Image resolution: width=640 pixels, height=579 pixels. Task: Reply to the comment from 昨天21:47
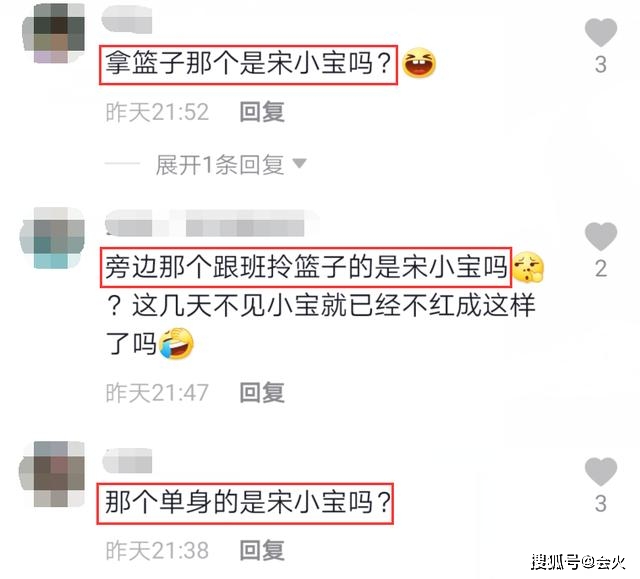pos(262,393)
